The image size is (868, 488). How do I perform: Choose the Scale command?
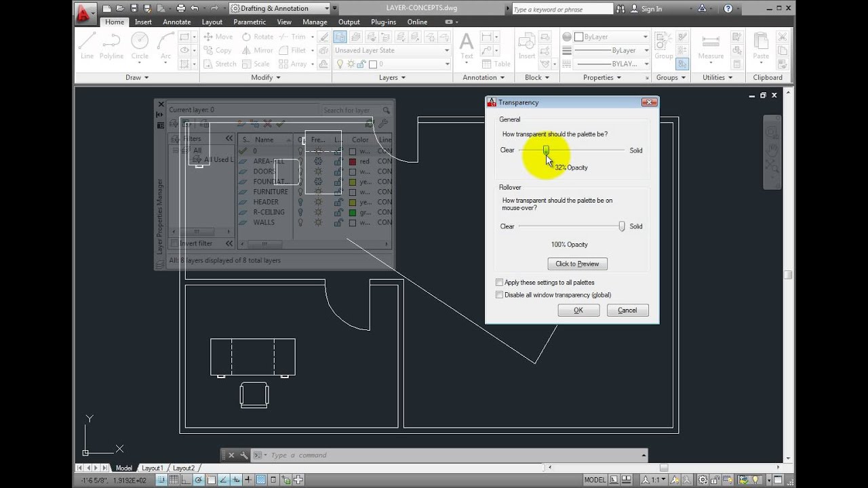(256, 64)
